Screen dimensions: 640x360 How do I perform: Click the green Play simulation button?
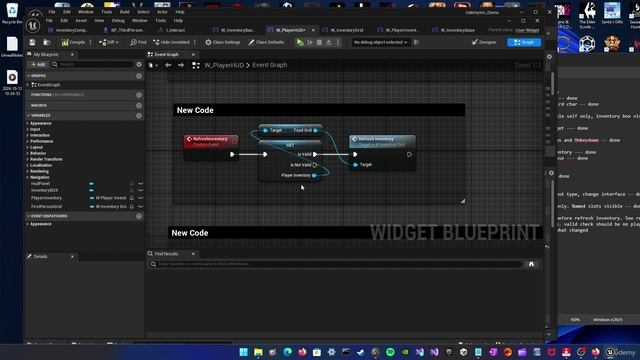[300, 42]
